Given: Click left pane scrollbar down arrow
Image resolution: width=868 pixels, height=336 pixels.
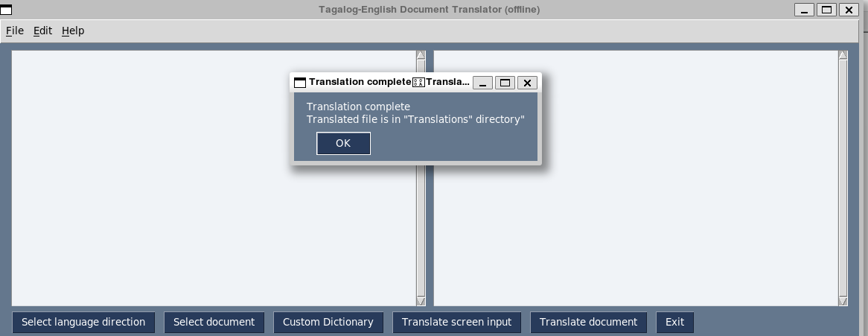Looking at the screenshot, I should coord(421,301).
